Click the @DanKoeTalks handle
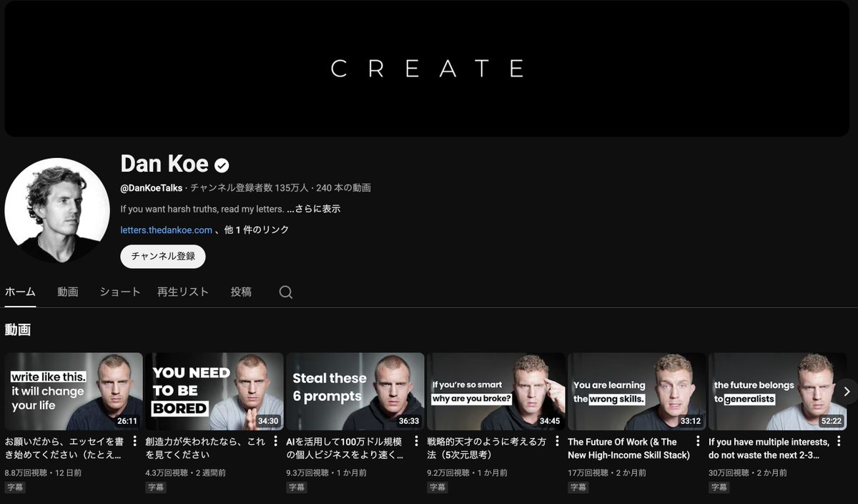 pos(152,188)
